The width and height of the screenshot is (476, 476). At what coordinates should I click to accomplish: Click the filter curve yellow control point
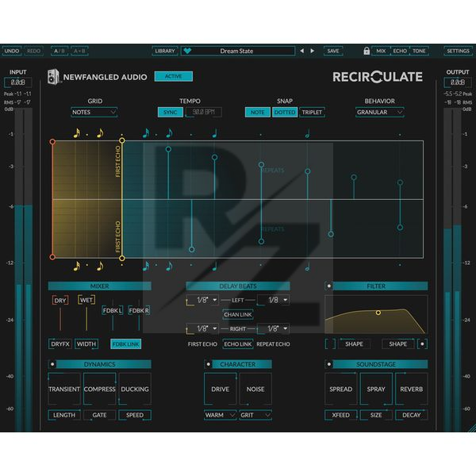[378, 313]
